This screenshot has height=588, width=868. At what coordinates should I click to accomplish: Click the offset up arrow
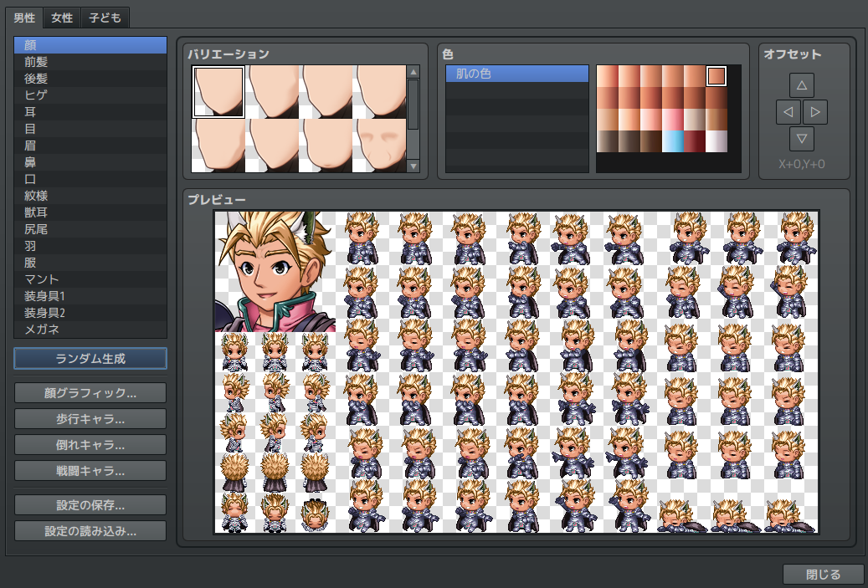(801, 85)
